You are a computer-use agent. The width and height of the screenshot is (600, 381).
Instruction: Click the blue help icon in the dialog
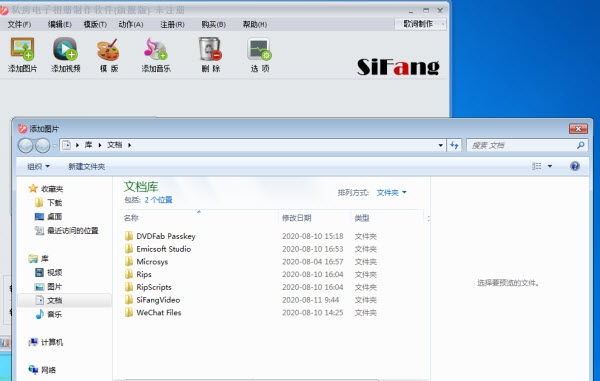coord(575,166)
